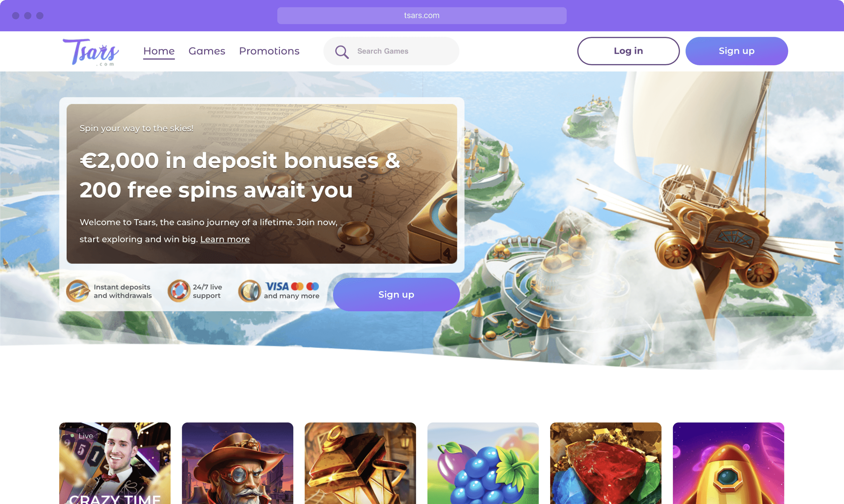
Task: Open the steampunk cowboy game thumbnail
Action: pos(238,463)
